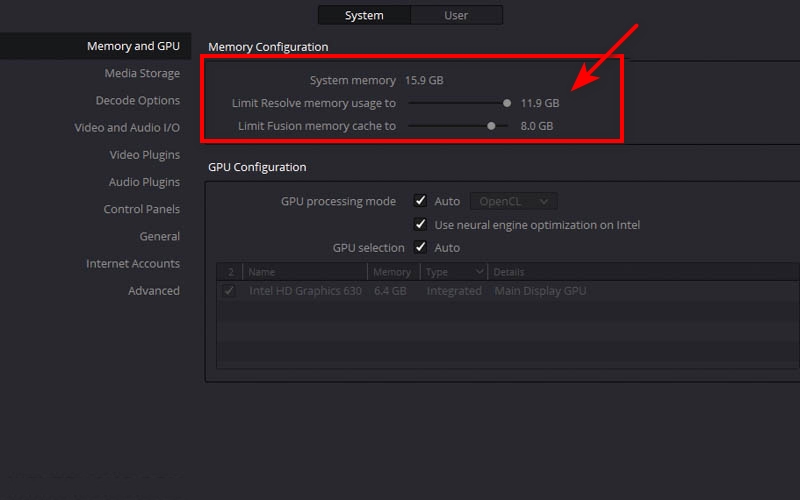Click the 15.9 GB system memory value

click(x=424, y=81)
